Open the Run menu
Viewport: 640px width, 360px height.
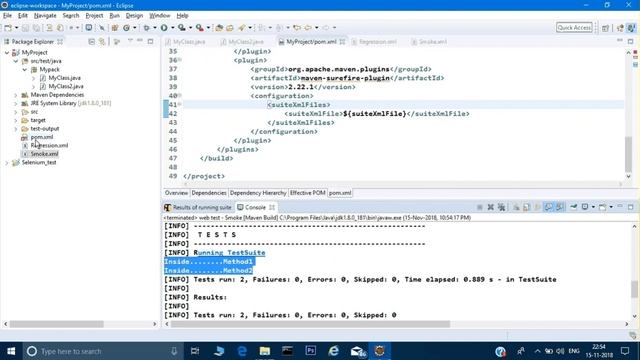(x=115, y=16)
